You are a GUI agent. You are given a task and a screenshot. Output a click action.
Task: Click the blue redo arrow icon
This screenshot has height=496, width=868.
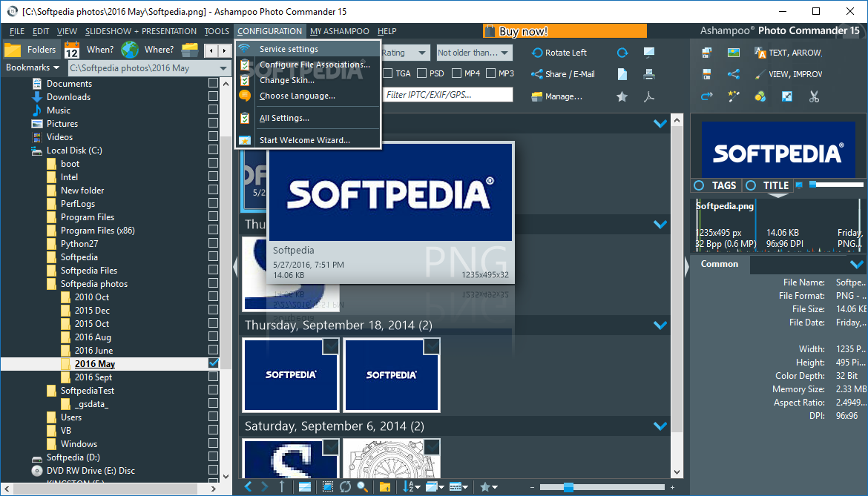coord(706,97)
